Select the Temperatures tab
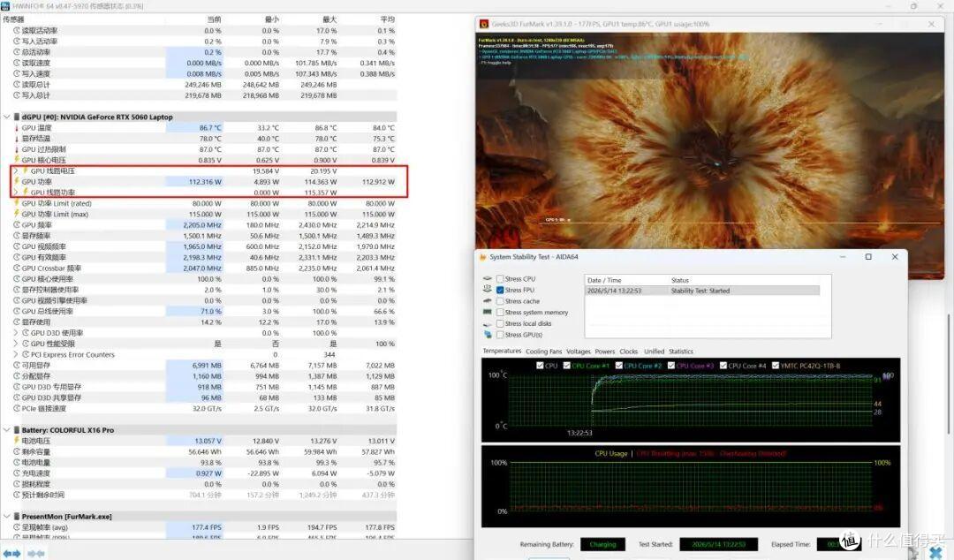This screenshot has width=954, height=560. point(502,352)
